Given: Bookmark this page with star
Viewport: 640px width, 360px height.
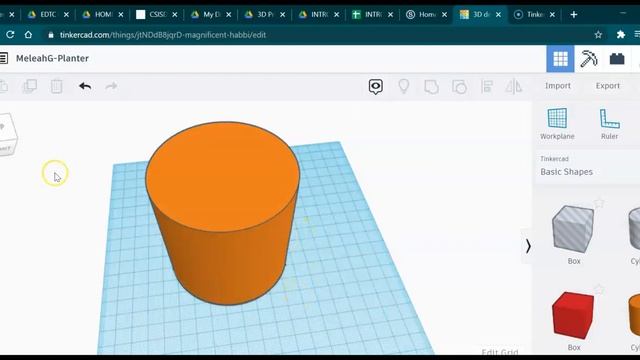Looking at the screenshot, I should (598, 35).
